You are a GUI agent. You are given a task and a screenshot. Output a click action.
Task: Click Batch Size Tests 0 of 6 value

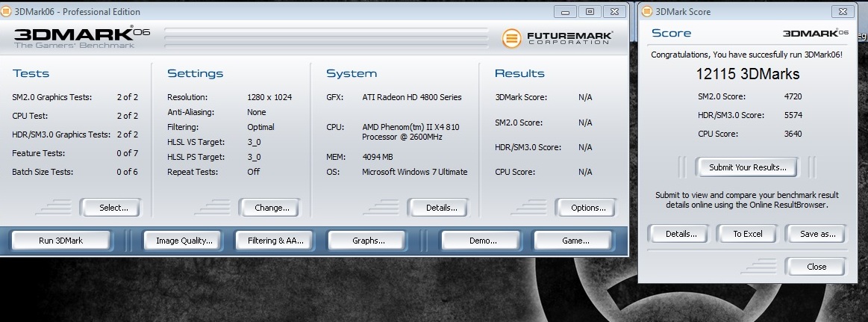point(128,172)
